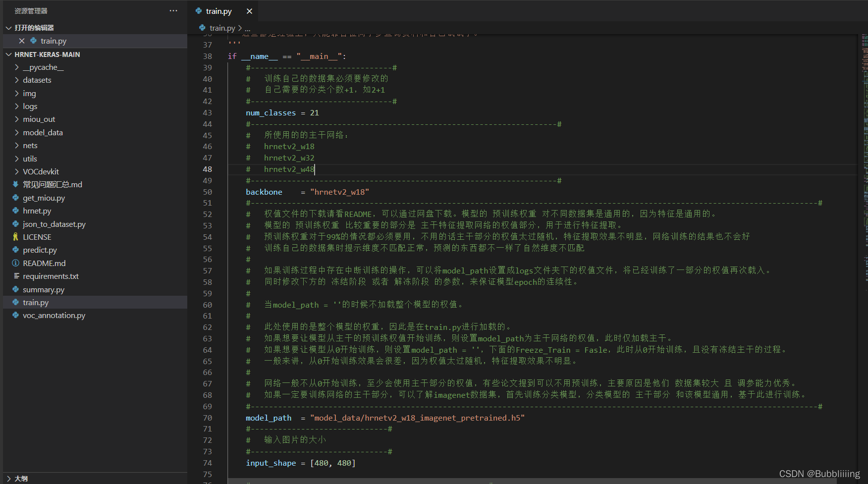Click the info icon beside README.md
Viewport: 868px width, 484px height.
coord(16,263)
